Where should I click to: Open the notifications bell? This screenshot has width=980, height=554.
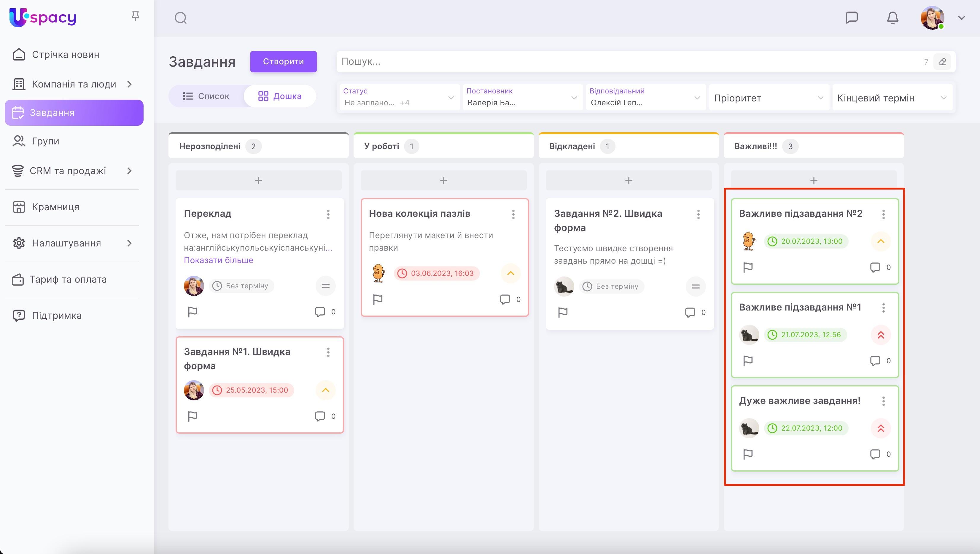[892, 18]
